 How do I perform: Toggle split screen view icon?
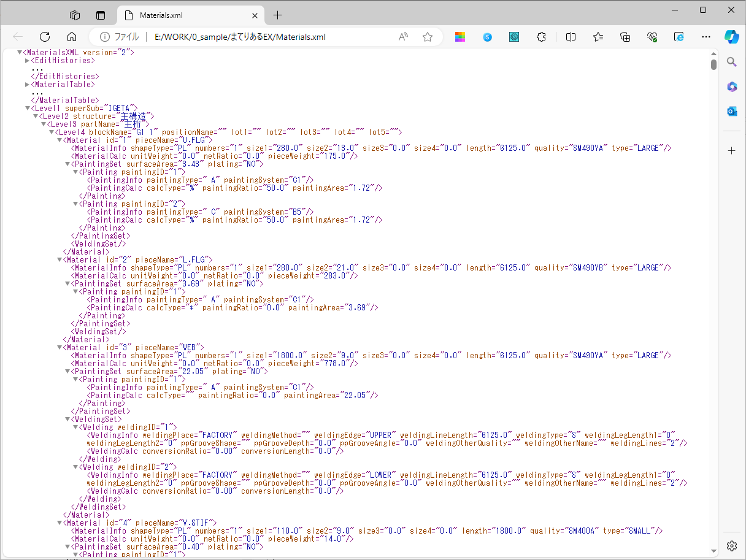(571, 37)
